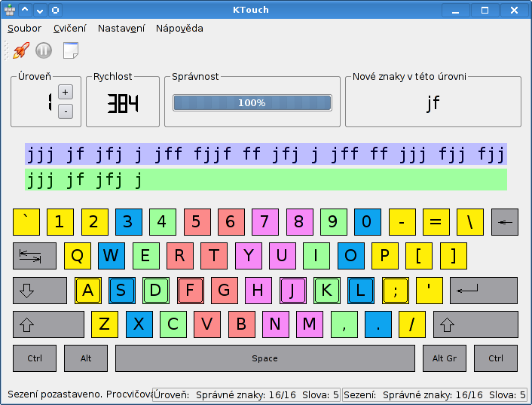Viewport: 532px width, 405px height.
Task: Click the yellow right bracket key
Action: pyautogui.click(x=454, y=256)
